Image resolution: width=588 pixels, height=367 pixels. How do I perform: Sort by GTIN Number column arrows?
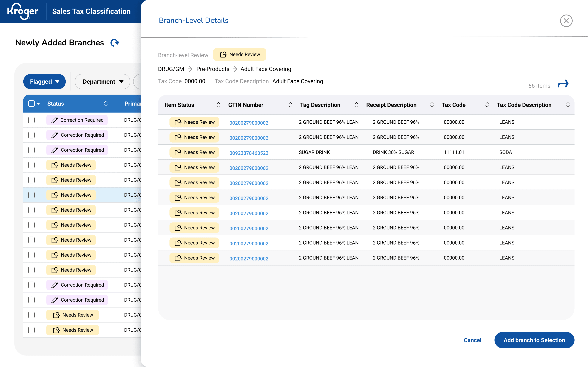coord(290,105)
